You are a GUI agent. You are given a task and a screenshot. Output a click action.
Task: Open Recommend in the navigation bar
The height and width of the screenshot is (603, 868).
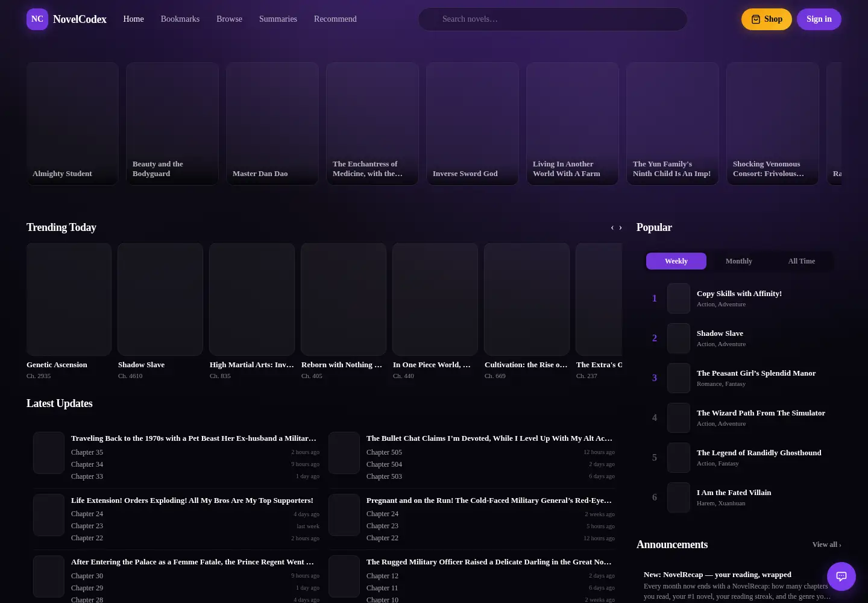pyautogui.click(x=335, y=19)
